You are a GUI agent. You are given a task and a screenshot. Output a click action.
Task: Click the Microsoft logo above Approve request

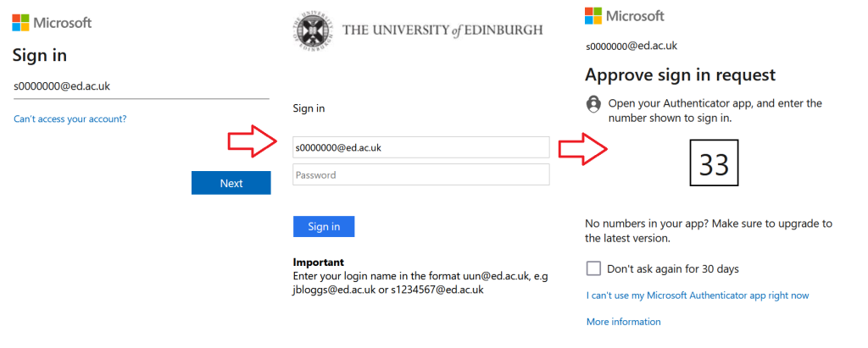(x=625, y=16)
